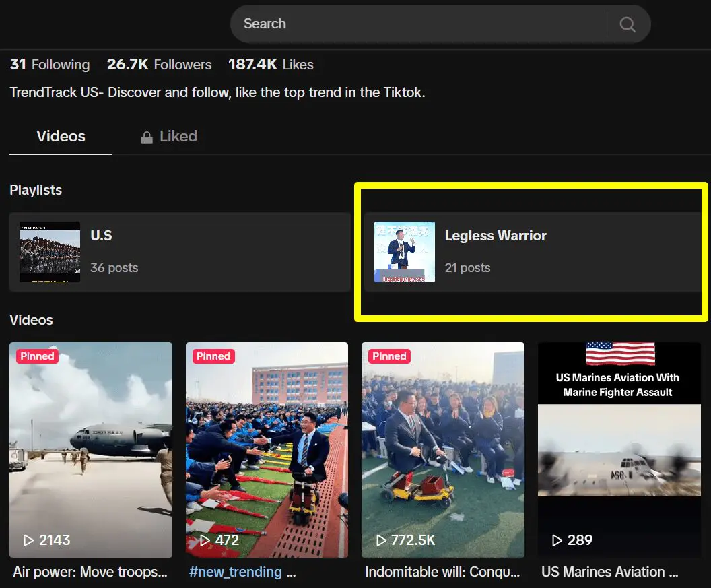Open the U.S playlist with 36 posts

180,252
